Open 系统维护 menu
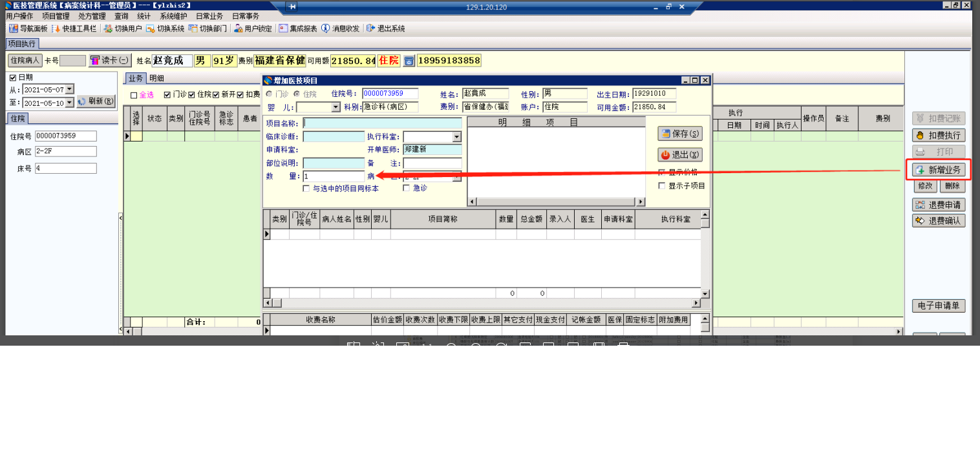Viewport: 980px width, 451px height. [x=174, y=16]
